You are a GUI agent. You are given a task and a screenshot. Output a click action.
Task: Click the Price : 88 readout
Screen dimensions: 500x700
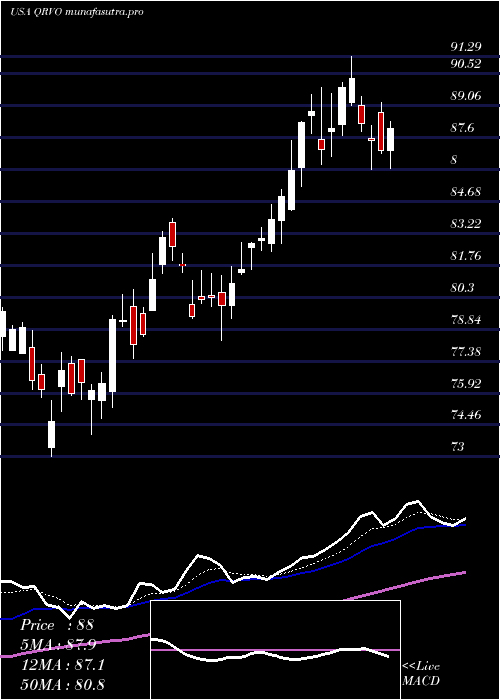pyautogui.click(x=57, y=625)
